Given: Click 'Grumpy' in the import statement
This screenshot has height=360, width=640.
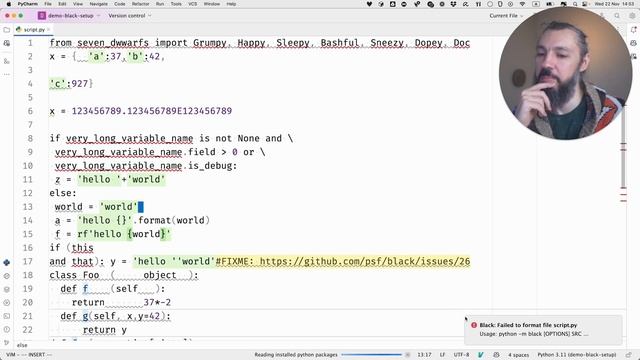Looking at the screenshot, I should [x=209, y=43].
